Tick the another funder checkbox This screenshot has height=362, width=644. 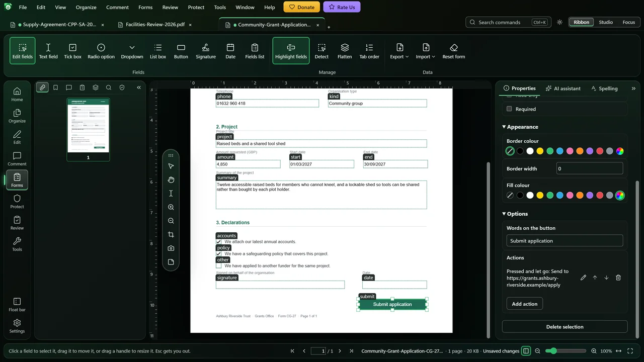[219, 266]
